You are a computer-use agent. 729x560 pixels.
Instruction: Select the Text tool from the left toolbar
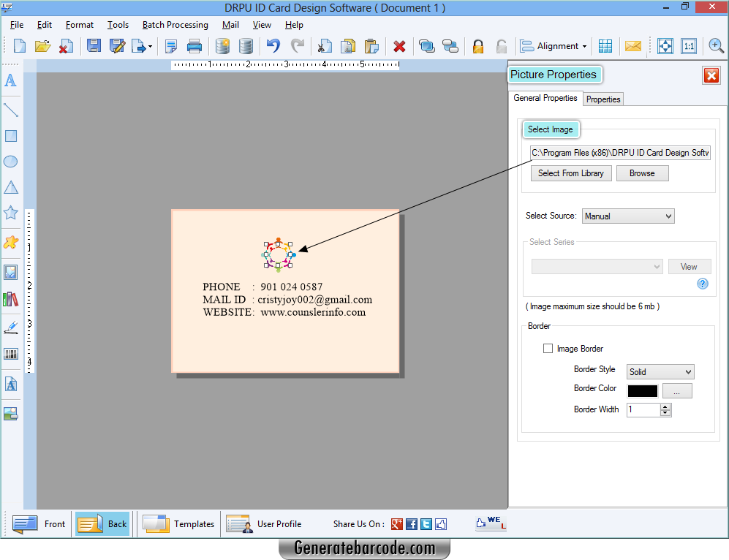[10, 81]
